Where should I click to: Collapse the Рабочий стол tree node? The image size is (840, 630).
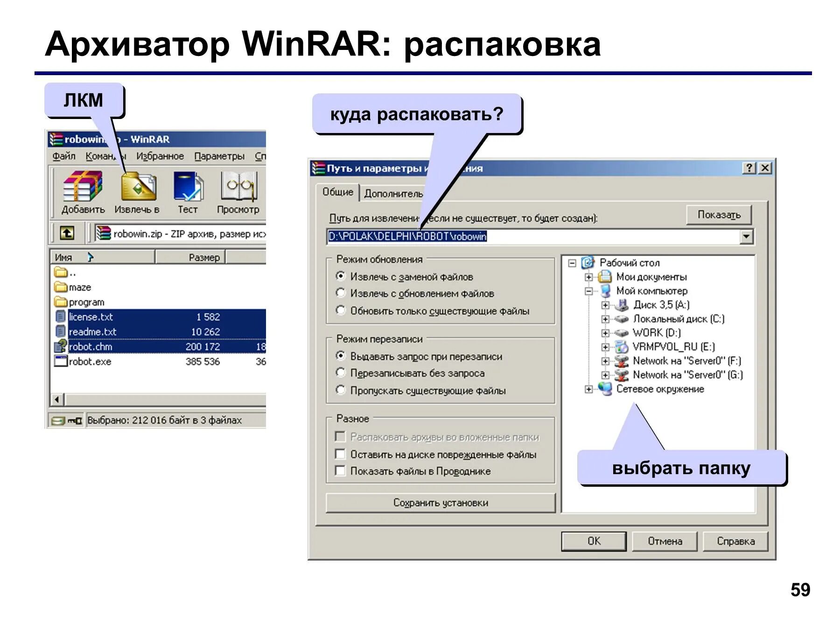572,263
